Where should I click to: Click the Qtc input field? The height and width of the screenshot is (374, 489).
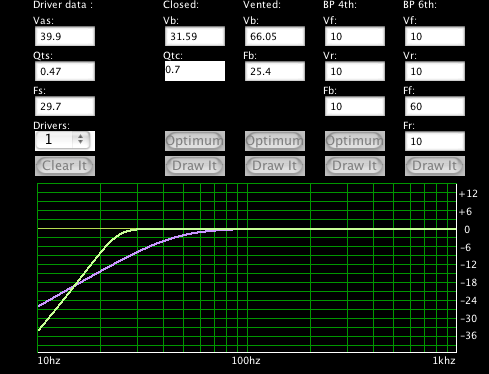tap(195, 71)
